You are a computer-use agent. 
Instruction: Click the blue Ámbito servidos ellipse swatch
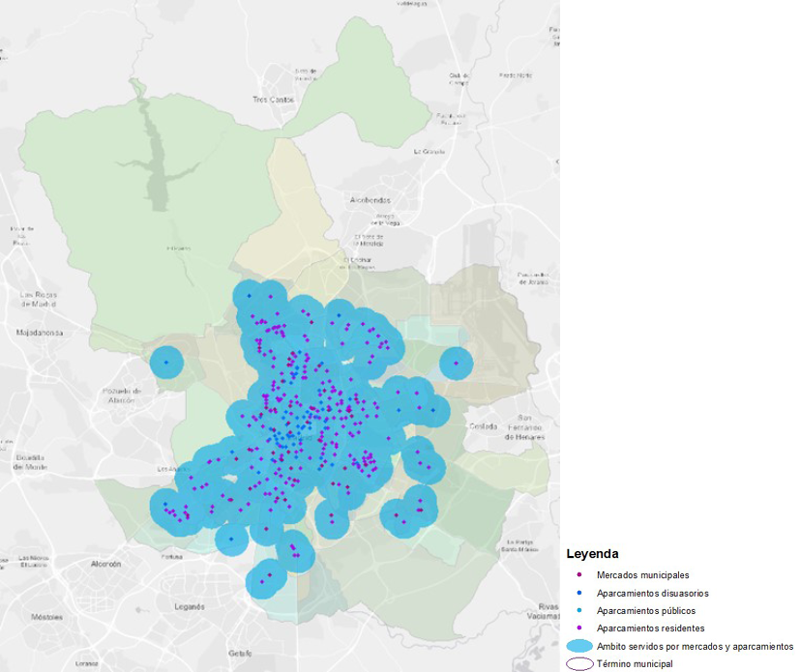[x=578, y=646]
